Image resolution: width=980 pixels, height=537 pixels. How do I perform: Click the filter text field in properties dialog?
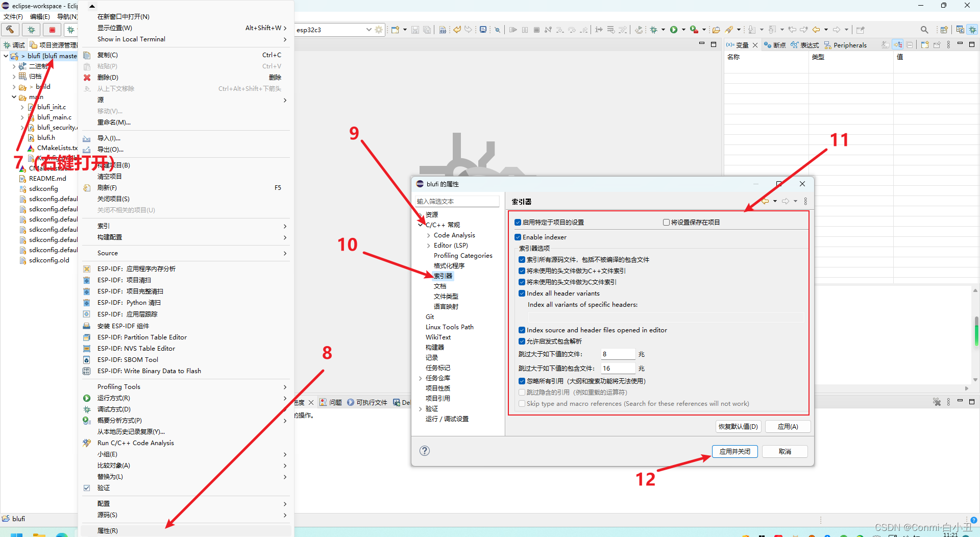[x=457, y=202]
